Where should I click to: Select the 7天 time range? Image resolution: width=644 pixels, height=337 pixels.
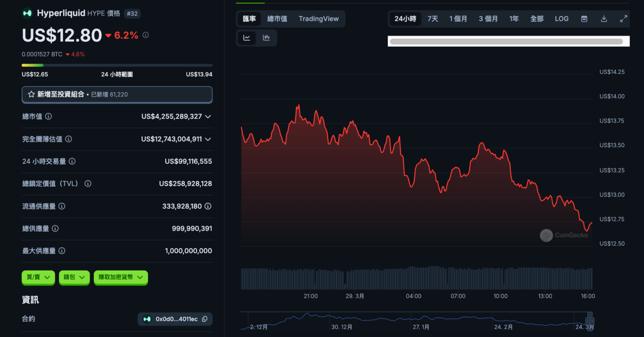coord(433,19)
